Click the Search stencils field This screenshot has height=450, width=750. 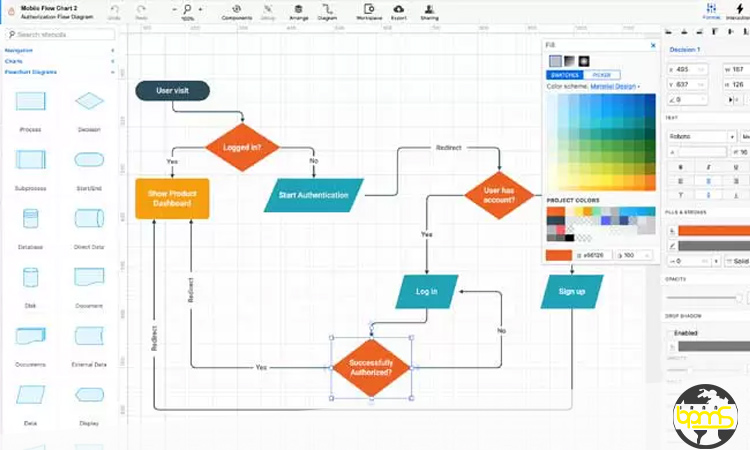(x=62, y=34)
